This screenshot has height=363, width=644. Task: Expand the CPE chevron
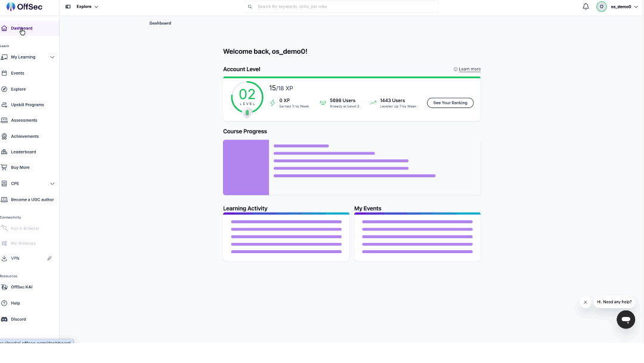(x=52, y=184)
